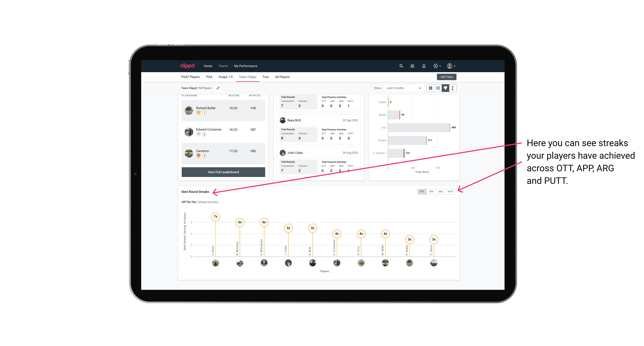
Task: Toggle the card/tile view icon
Action: pos(430,88)
